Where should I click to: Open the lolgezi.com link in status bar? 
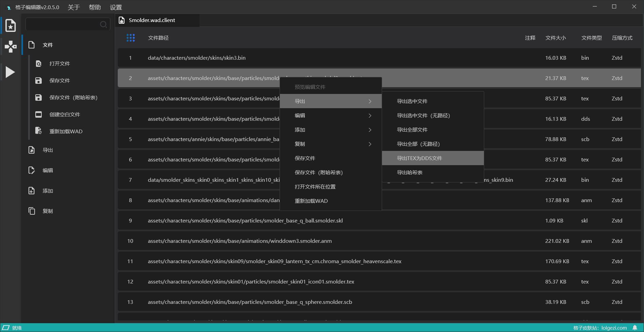[614, 328]
